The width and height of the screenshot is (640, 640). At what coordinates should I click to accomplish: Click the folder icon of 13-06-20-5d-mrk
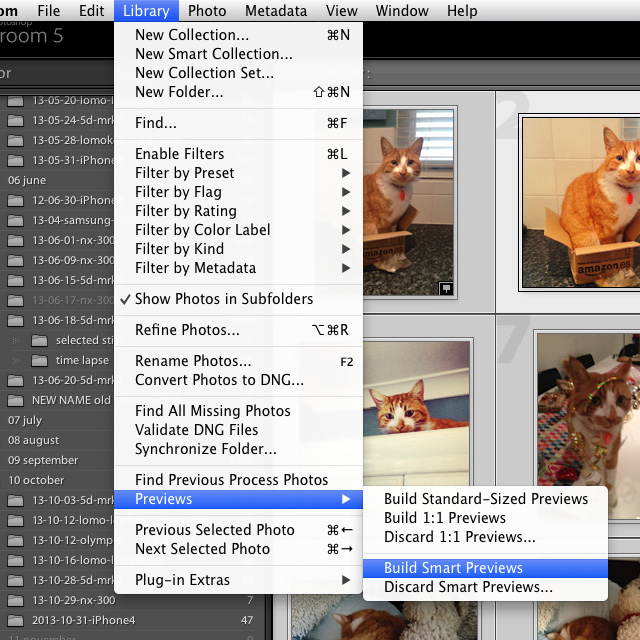tap(16, 380)
